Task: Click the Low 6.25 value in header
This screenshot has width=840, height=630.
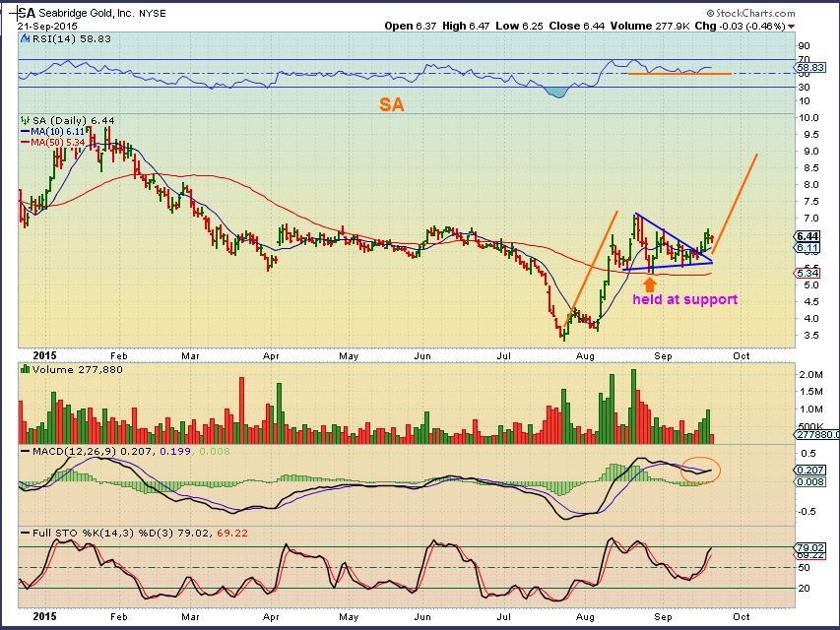Action: [519, 26]
